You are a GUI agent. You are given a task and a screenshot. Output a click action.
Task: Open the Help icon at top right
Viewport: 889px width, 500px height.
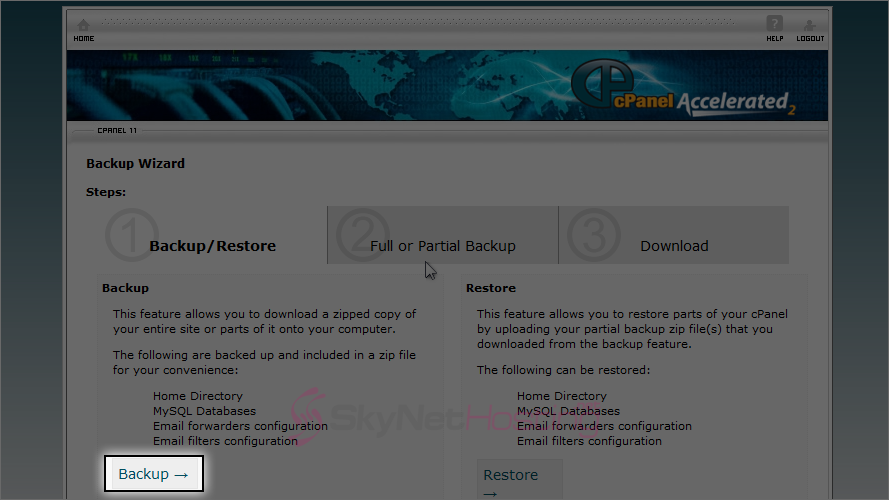[x=774, y=27]
